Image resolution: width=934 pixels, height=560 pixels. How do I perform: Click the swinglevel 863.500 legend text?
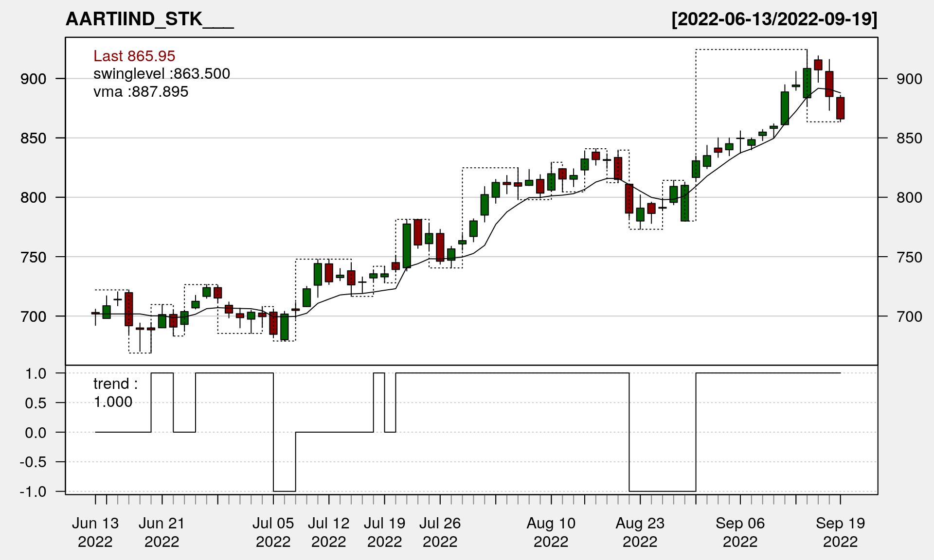(x=162, y=74)
